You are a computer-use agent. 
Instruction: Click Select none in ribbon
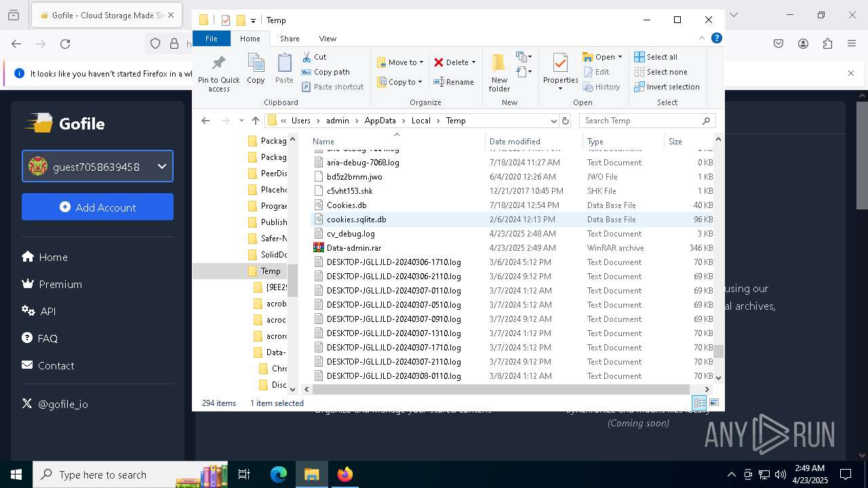(x=661, y=72)
